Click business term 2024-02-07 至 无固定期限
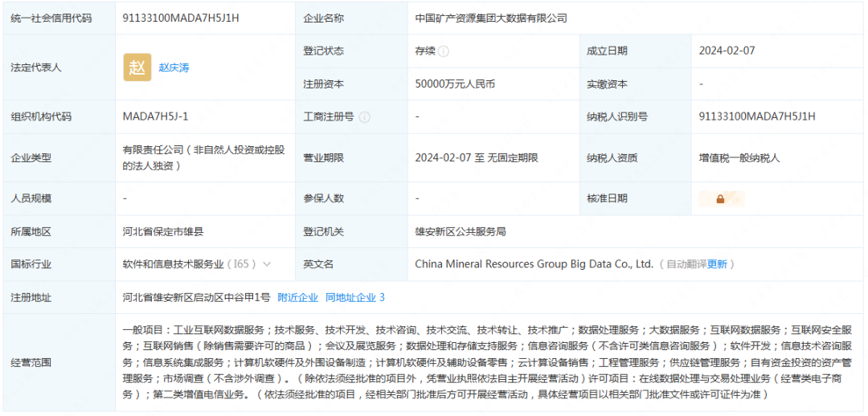 [477, 158]
